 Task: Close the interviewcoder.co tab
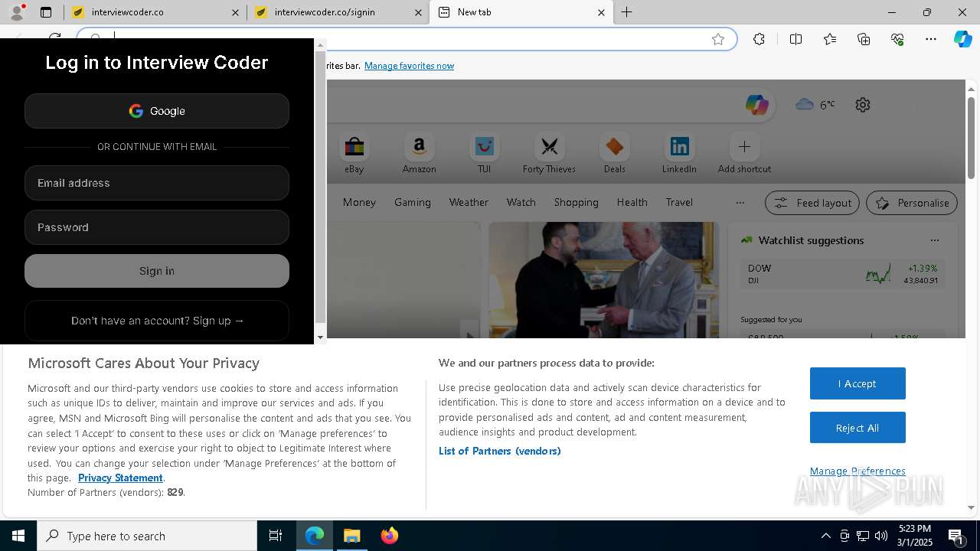coord(236,12)
